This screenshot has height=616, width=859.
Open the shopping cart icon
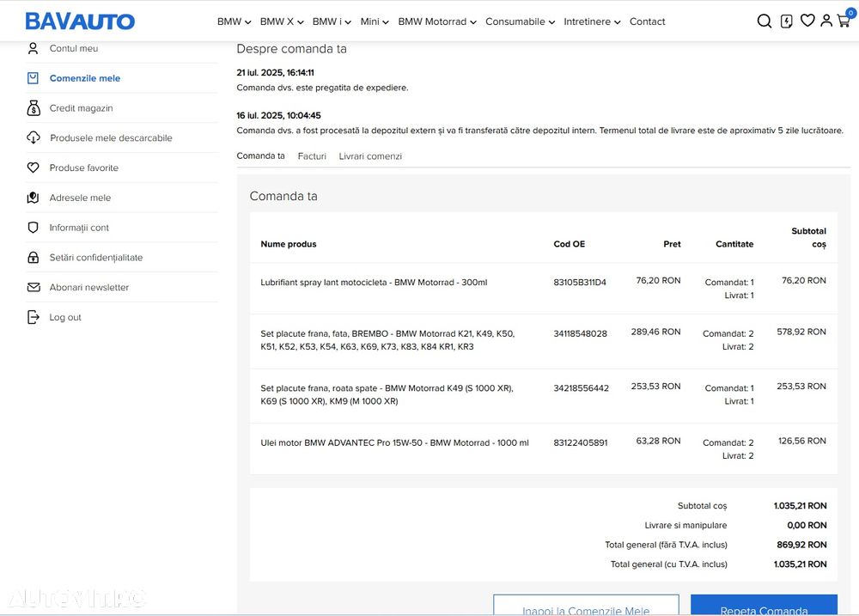click(x=844, y=21)
